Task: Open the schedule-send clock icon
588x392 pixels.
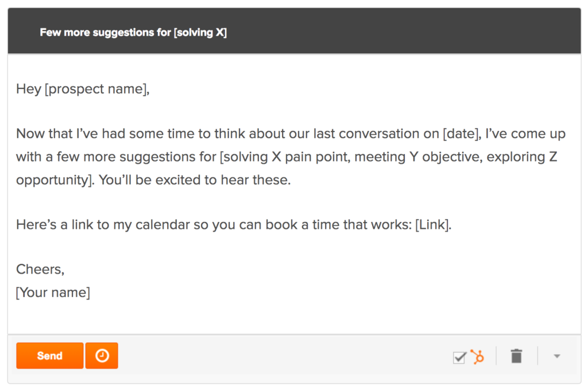Action: pos(102,356)
